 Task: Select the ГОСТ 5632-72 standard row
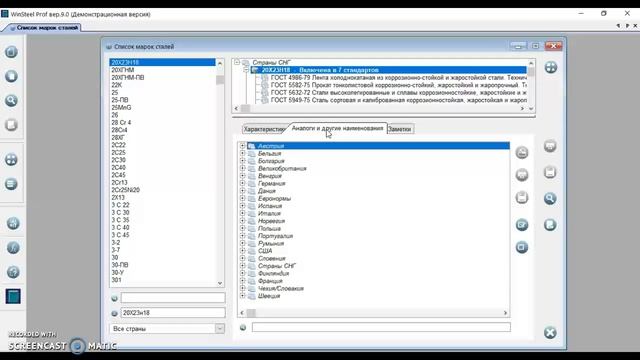(x=398, y=93)
